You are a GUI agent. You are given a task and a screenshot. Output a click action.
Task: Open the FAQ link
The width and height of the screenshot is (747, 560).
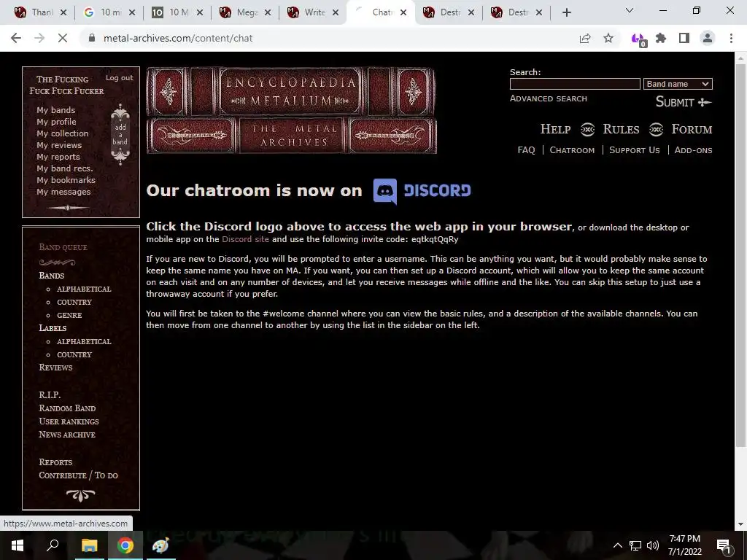click(x=526, y=150)
